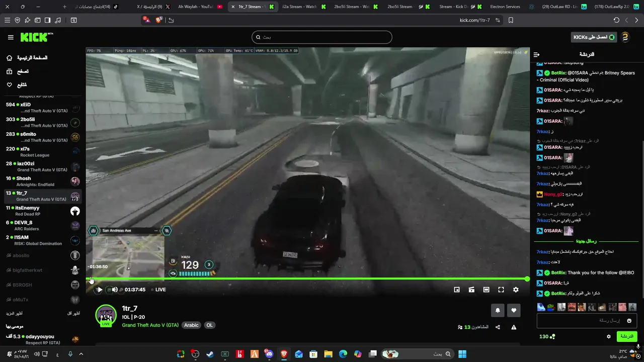Click the first emote in chat emote row
This screenshot has width=644, height=362.
(541, 307)
